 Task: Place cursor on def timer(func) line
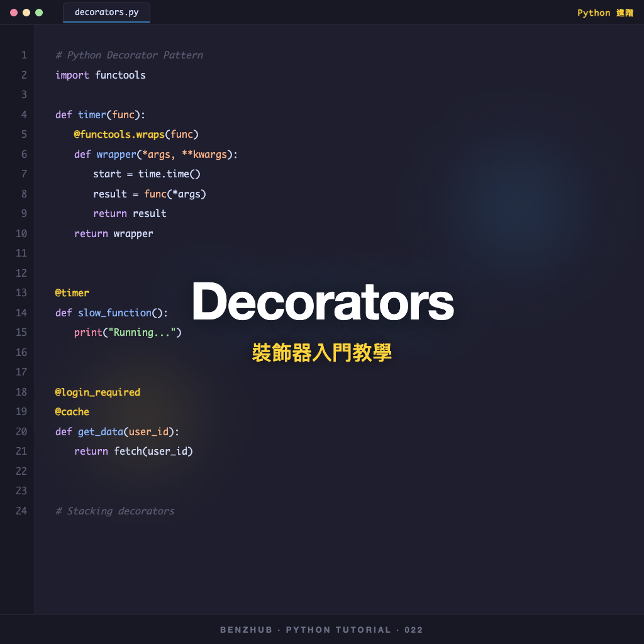pos(101,114)
